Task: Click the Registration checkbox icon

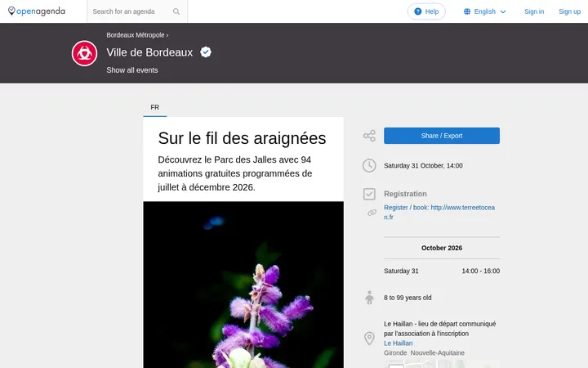Action: click(369, 194)
